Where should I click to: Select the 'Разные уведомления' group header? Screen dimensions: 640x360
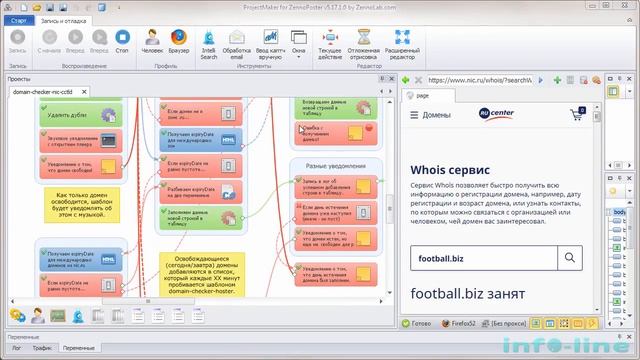click(336, 166)
